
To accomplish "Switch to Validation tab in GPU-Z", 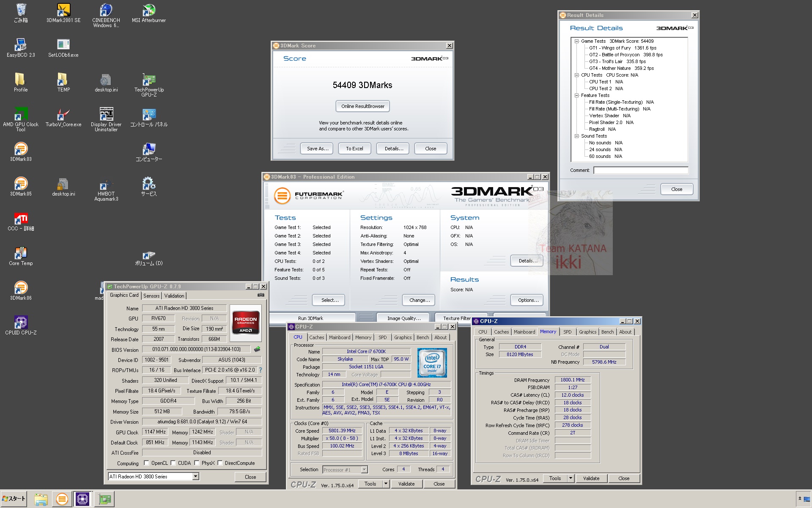I will (174, 296).
